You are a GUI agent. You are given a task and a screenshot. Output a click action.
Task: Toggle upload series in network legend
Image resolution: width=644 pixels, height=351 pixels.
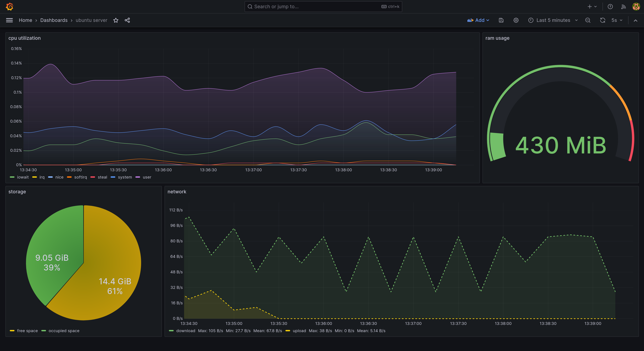pyautogui.click(x=299, y=331)
